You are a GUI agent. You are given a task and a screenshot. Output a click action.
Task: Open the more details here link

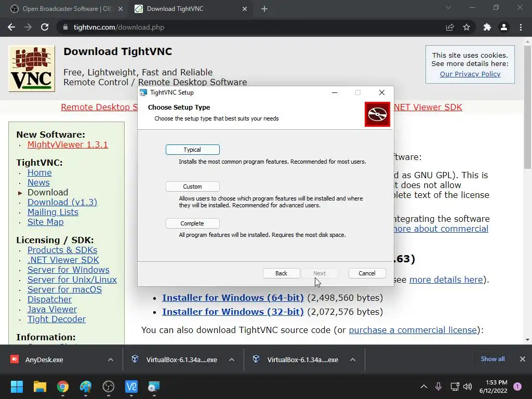point(446,280)
